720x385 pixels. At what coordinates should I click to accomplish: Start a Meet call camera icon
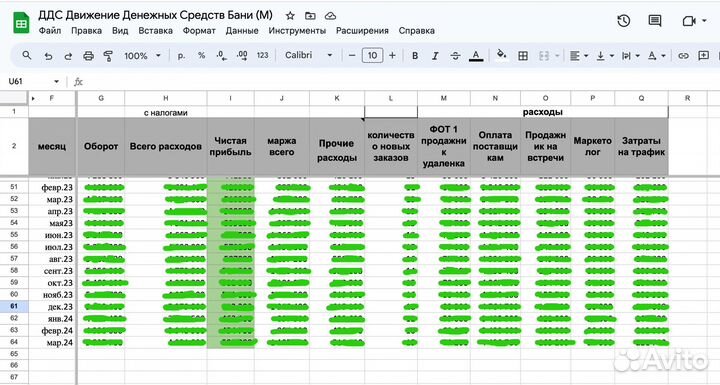[x=689, y=21]
